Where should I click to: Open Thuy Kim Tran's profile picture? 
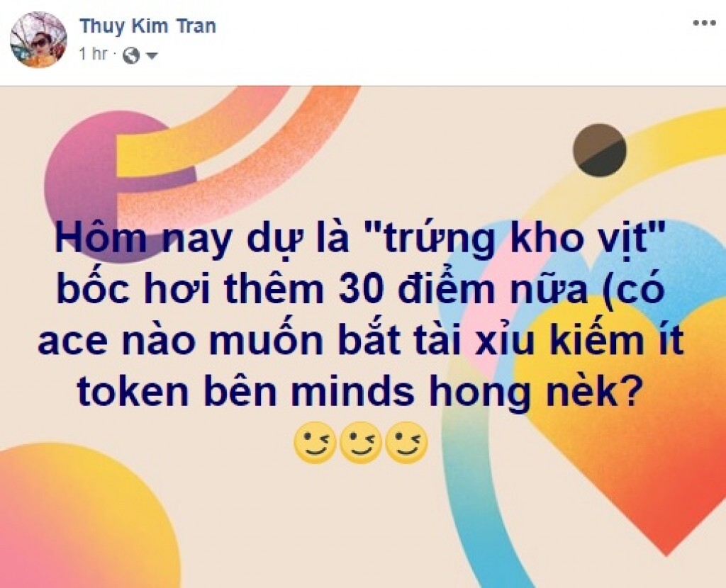coord(38,40)
